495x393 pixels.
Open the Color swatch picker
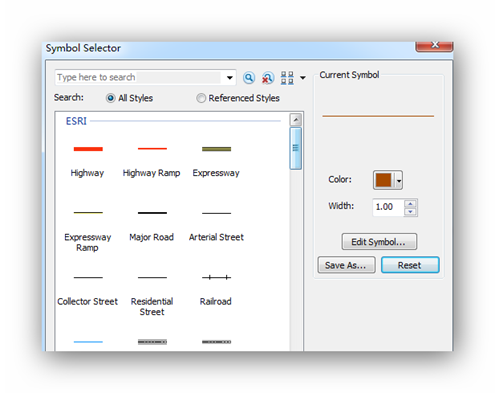[383, 180]
